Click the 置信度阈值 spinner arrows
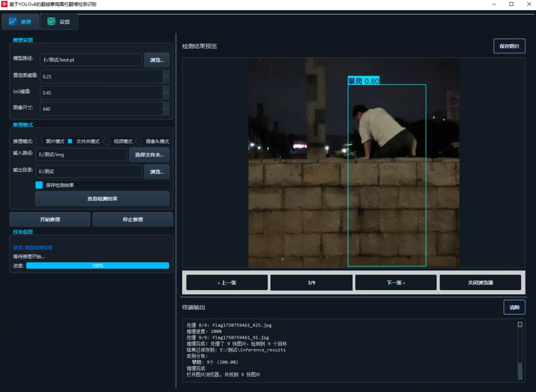 (166, 76)
